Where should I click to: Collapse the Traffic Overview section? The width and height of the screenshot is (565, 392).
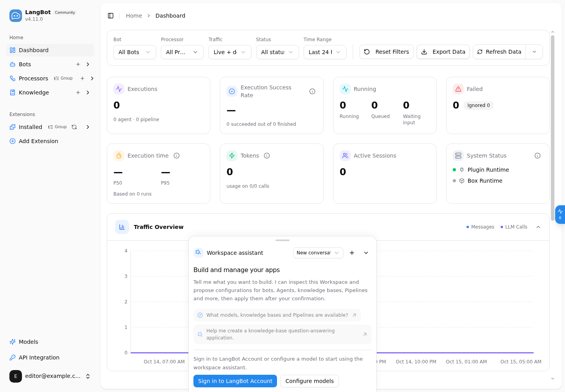(538, 227)
